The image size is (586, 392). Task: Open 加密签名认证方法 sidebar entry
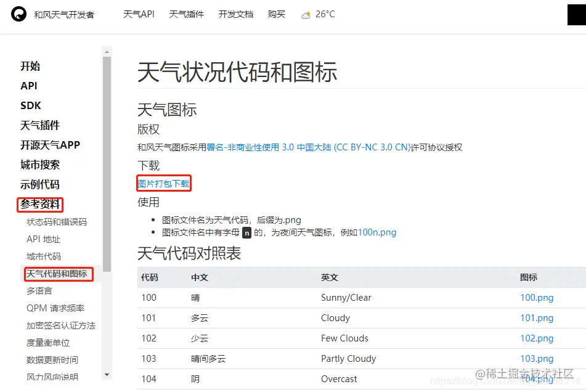click(61, 325)
